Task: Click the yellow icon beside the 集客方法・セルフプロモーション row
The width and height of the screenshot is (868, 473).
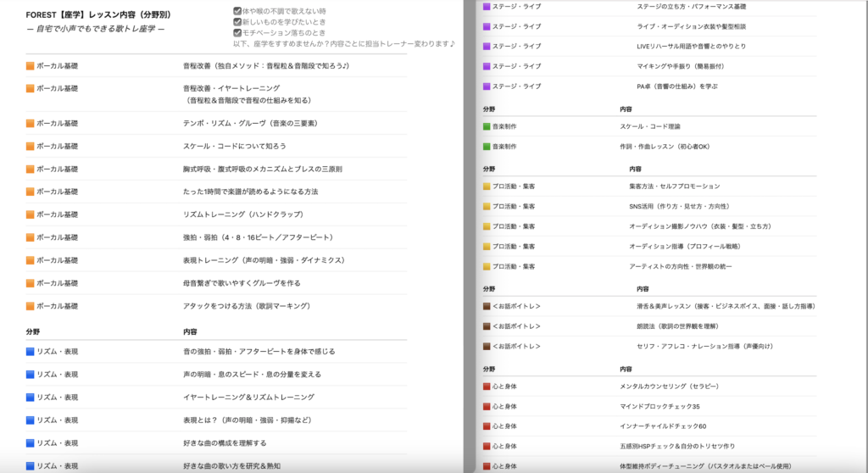Action: pos(487,186)
